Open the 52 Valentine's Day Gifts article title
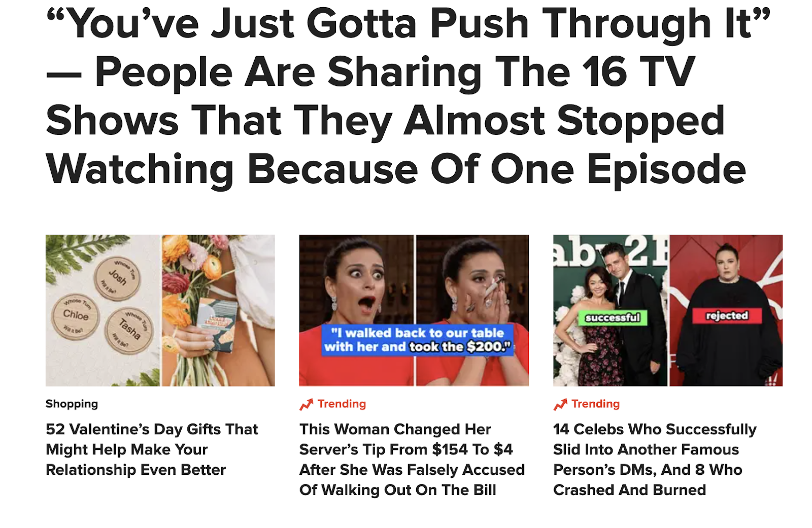 click(x=152, y=449)
